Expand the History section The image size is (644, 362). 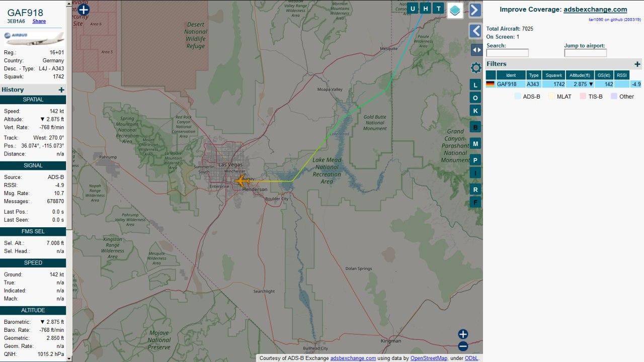(61, 90)
